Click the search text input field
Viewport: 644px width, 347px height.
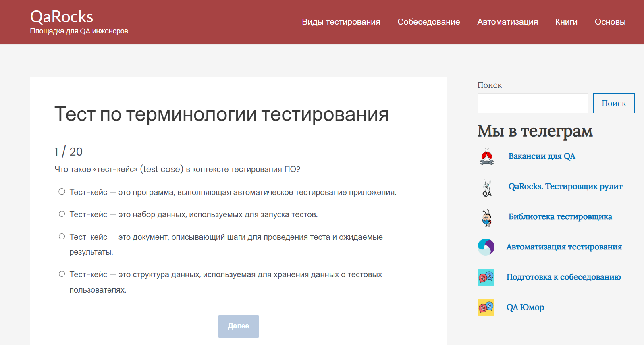(532, 103)
